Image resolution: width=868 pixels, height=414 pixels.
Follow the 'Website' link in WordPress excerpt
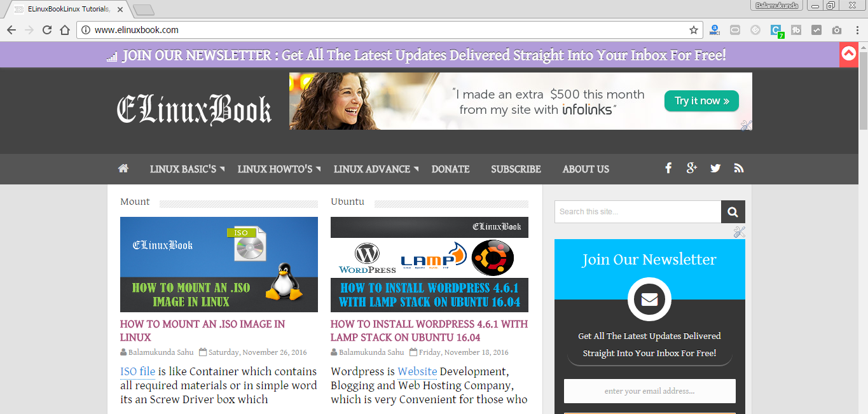(x=417, y=371)
